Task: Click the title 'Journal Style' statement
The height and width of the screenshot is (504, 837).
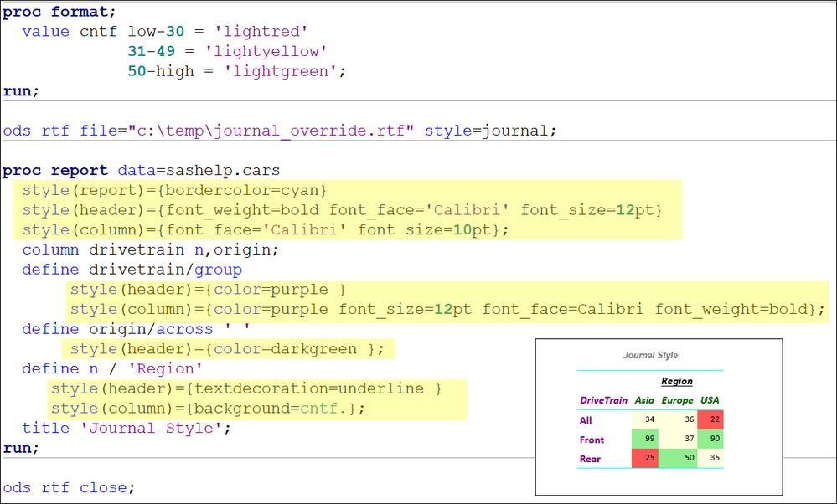Action: click(x=127, y=429)
